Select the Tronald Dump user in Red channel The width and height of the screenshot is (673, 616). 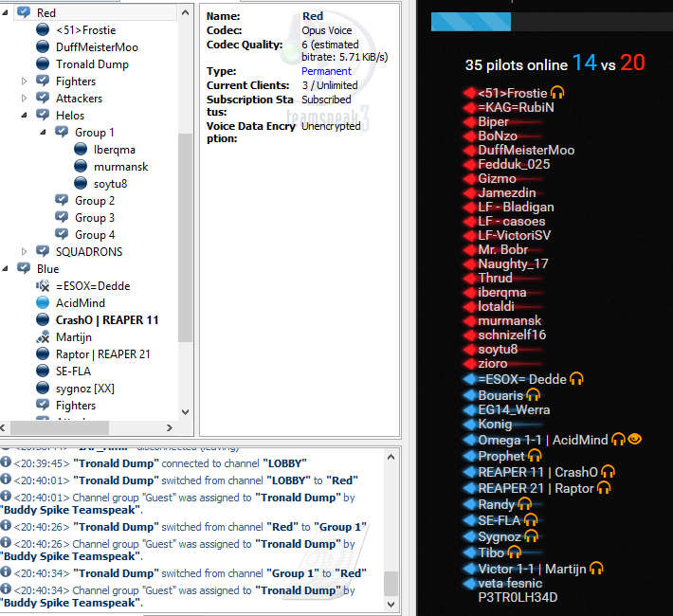coord(92,63)
